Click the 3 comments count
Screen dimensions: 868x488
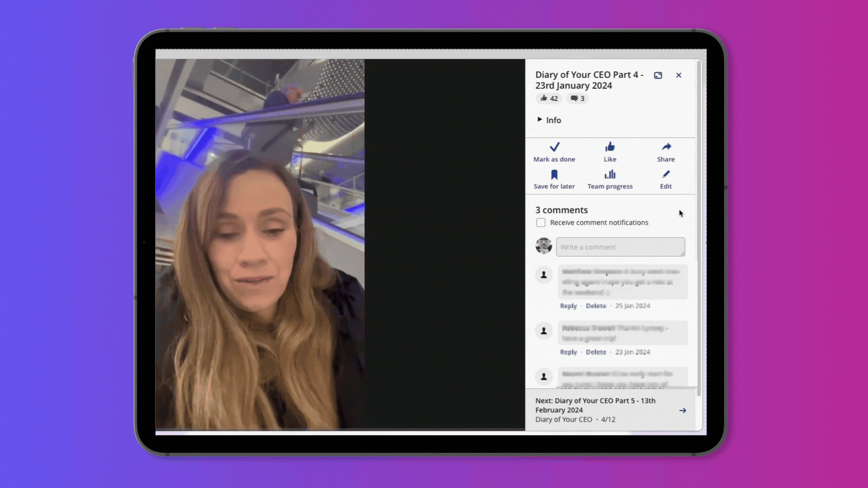(576, 99)
